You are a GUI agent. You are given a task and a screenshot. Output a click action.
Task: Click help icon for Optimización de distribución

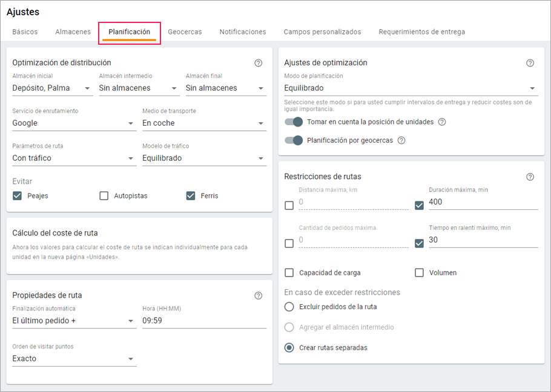(x=259, y=63)
